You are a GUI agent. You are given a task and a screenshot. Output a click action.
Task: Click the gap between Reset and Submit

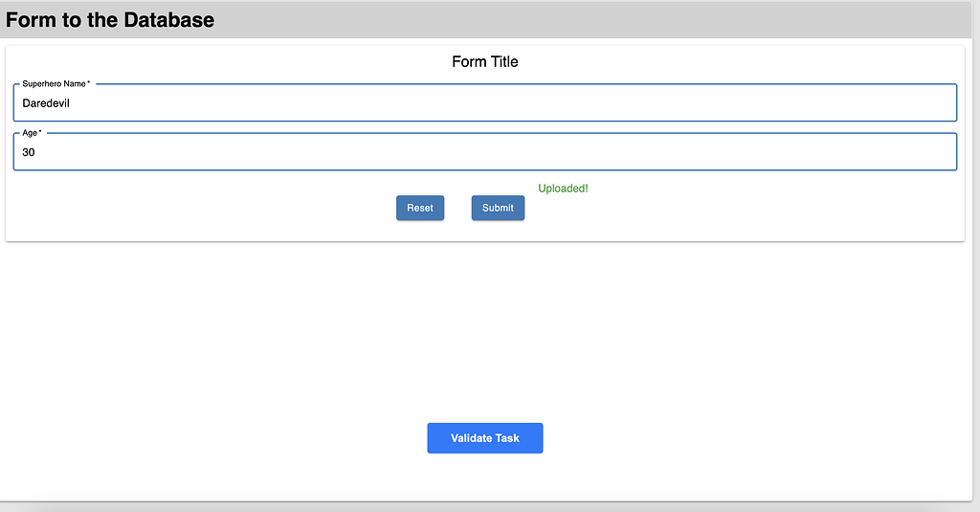pyautogui.click(x=457, y=208)
